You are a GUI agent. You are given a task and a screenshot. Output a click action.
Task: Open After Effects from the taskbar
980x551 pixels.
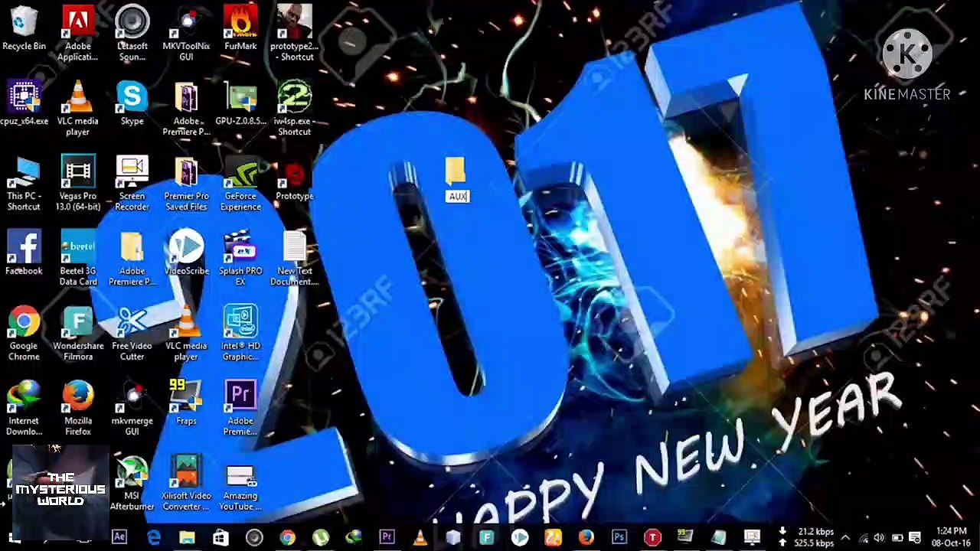119,537
